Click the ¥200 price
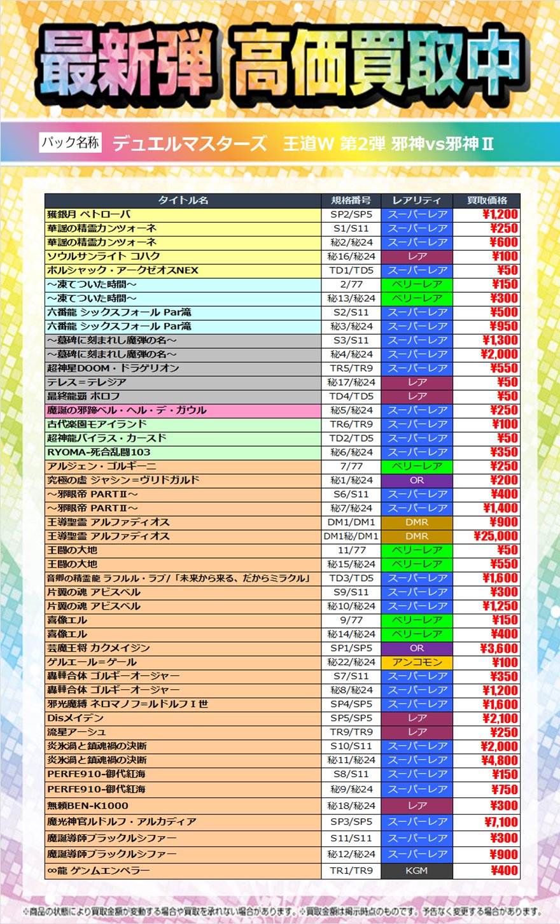The image size is (560, 924). (x=503, y=480)
